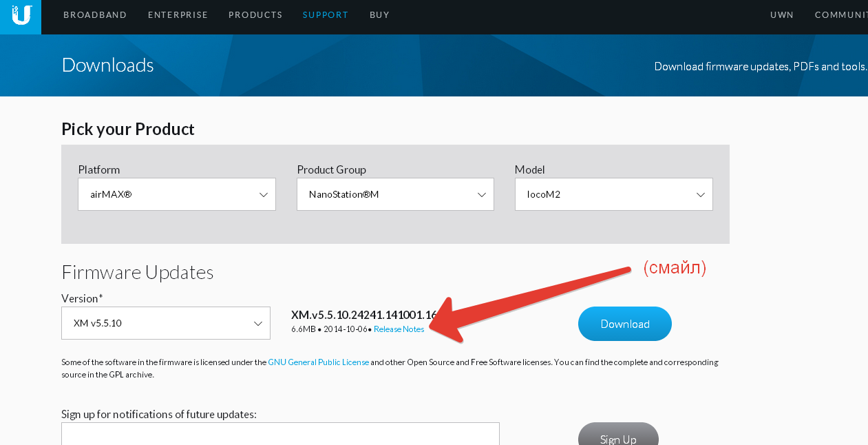The image size is (868, 445).
Task: Click the notifications signup email field
Action: (280, 434)
